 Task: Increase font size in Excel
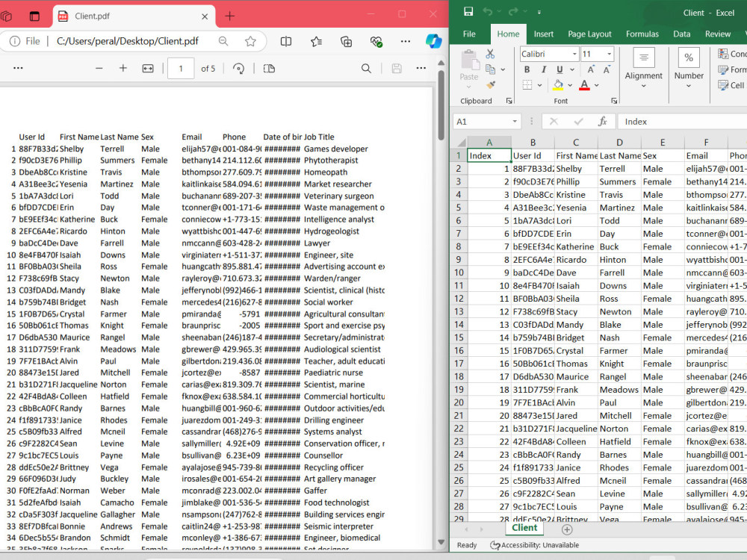click(x=591, y=69)
